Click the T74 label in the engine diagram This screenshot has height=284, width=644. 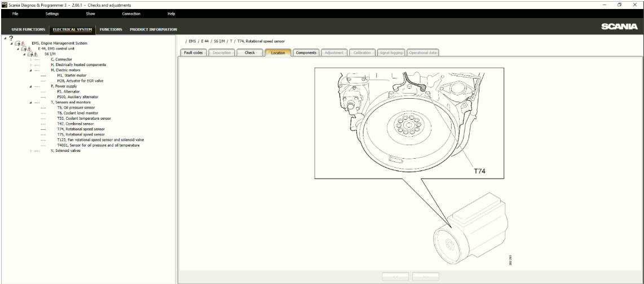(x=480, y=172)
